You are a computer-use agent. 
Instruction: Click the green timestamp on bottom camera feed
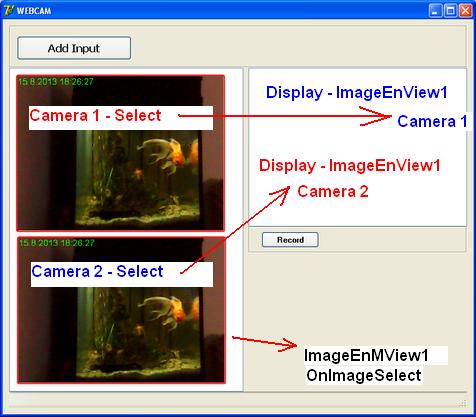pos(57,243)
